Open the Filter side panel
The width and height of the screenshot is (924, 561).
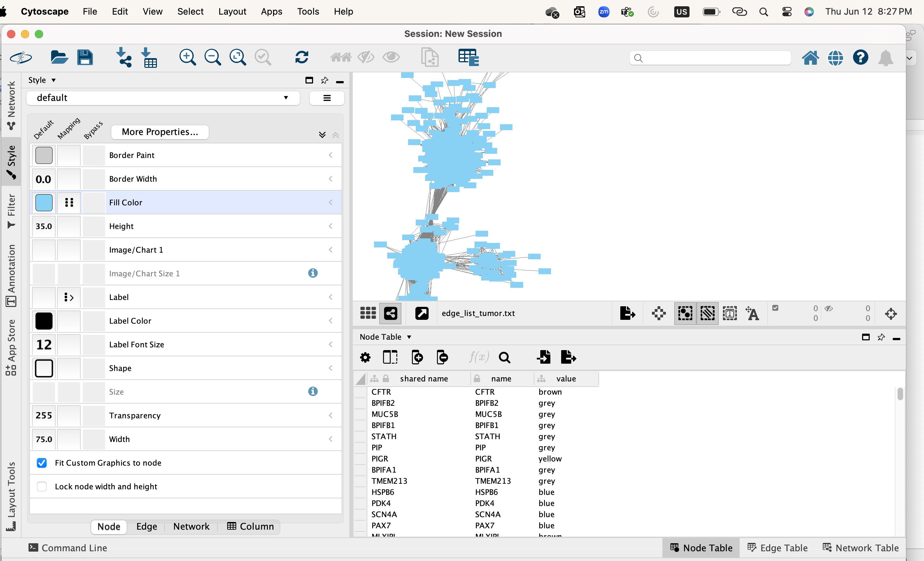pos(11,211)
